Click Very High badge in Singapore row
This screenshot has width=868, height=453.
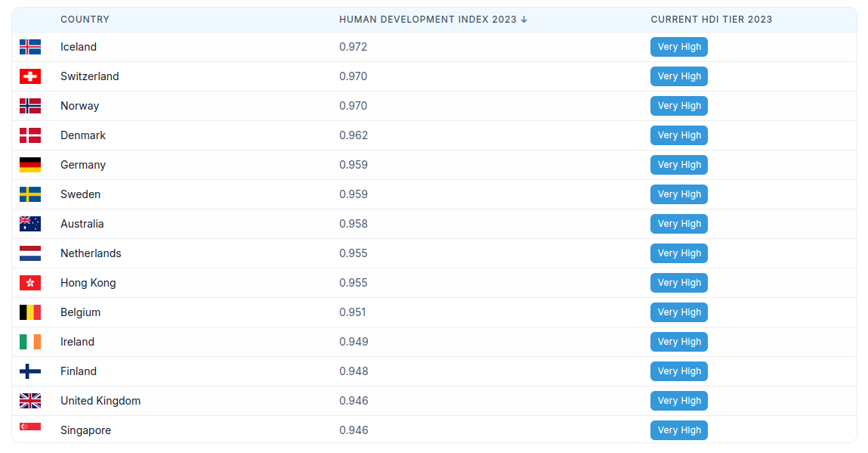678,430
